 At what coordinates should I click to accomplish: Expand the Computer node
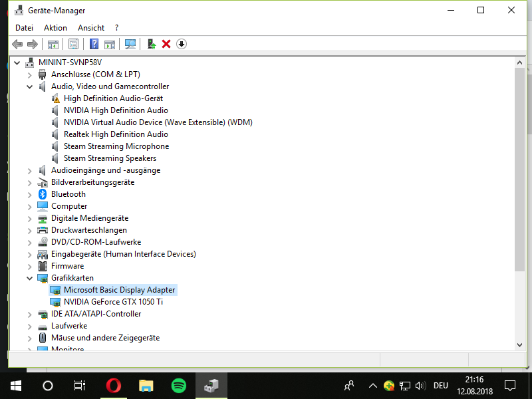[29, 206]
